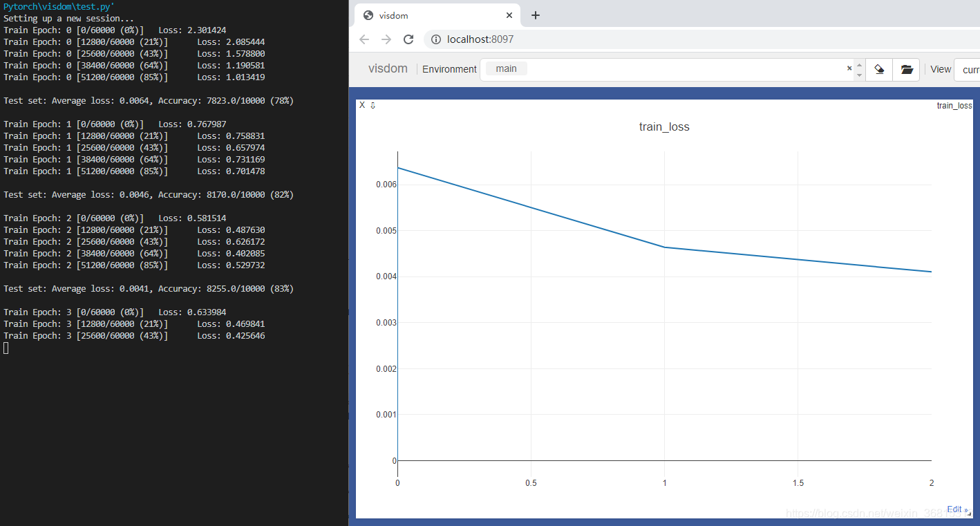Click the Environment label
980x526 pixels.
pyautogui.click(x=449, y=69)
